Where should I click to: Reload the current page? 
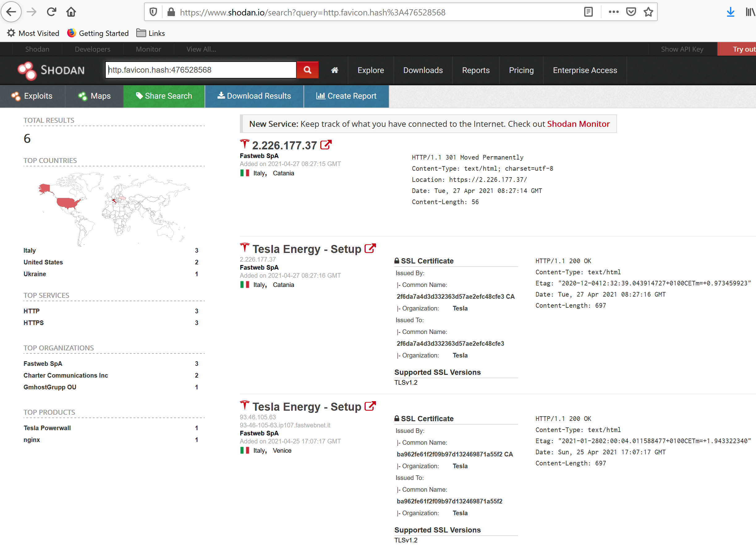coord(51,12)
